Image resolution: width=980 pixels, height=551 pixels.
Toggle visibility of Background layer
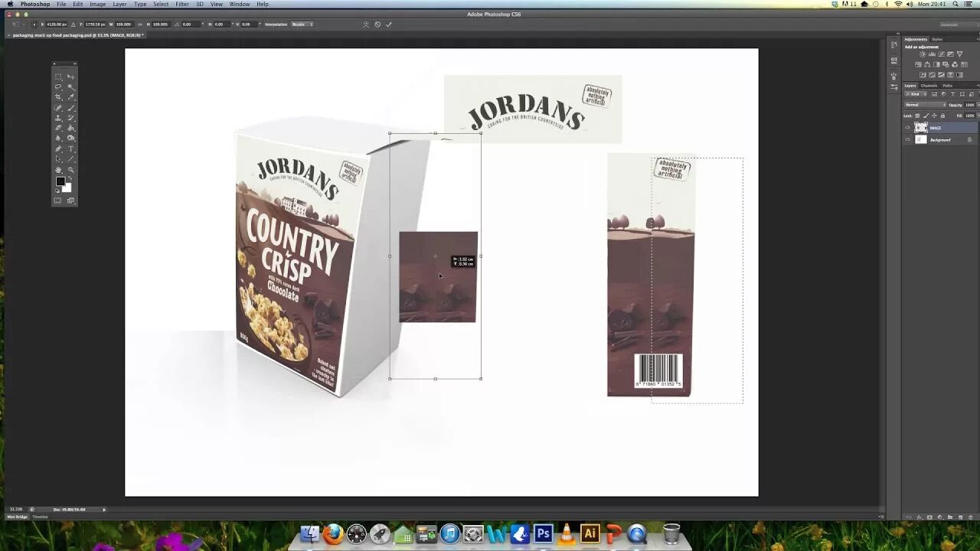tap(907, 139)
